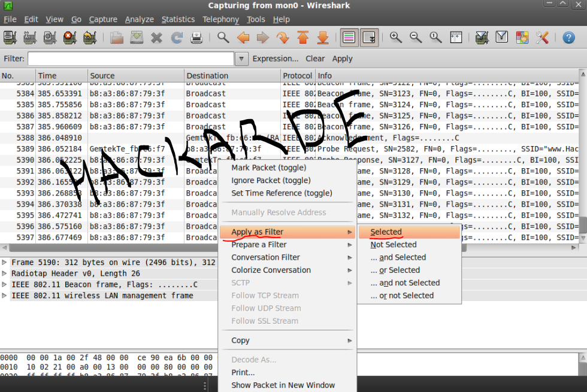Click the filter Clear button
Viewport: 587px width, 392px height.
click(x=315, y=59)
